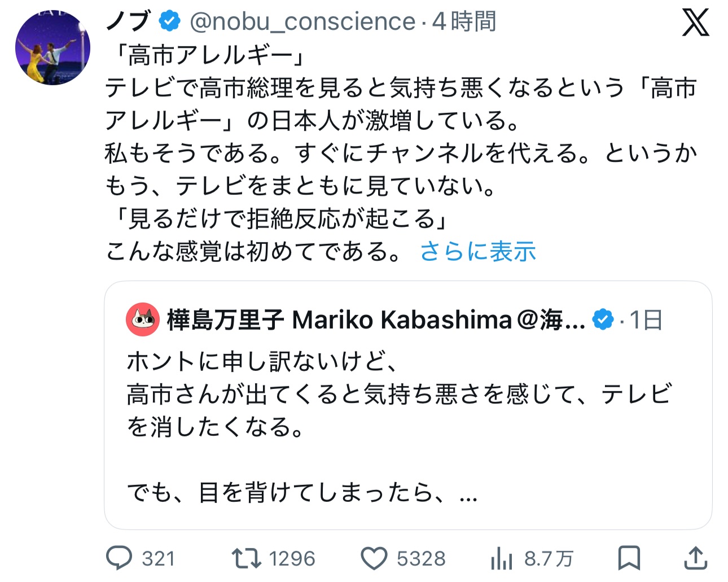Bookmark this post

[x=629, y=558]
